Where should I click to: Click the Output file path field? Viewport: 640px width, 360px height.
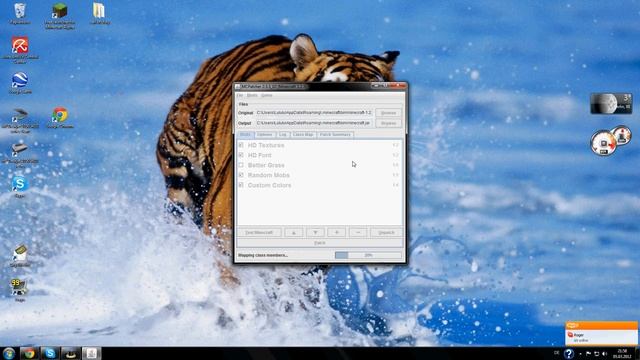[314, 123]
